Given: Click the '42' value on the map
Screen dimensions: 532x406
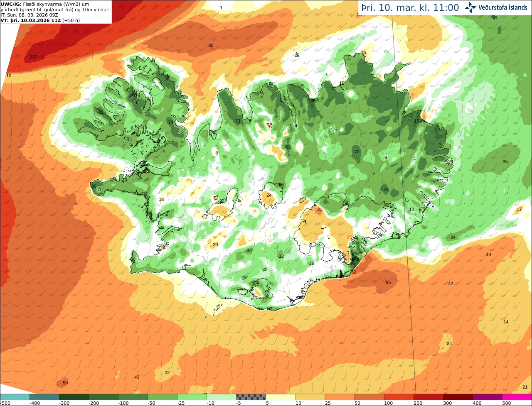Looking at the screenshot, I should point(451,284).
